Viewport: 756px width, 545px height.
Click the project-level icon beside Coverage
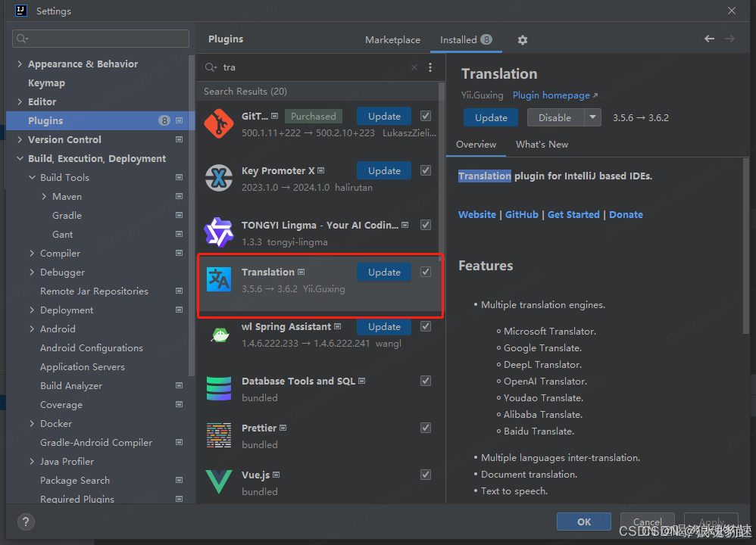tap(180, 405)
